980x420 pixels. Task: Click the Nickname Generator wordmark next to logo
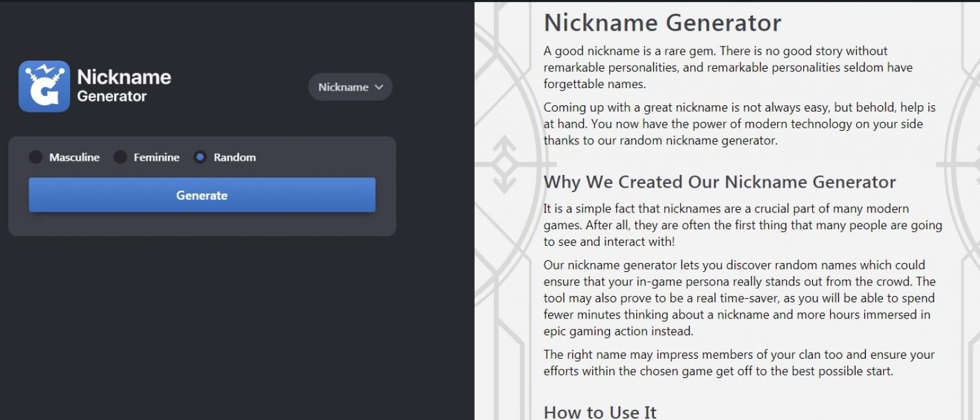(123, 85)
